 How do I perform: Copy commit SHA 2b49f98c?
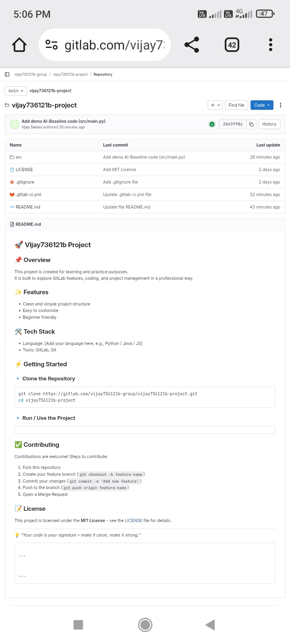[x=251, y=124]
